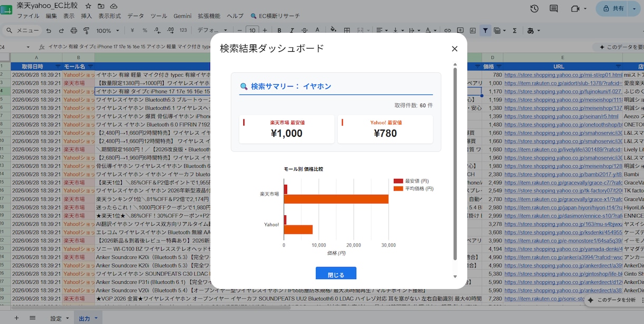This screenshot has height=324, width=644.
Task: Open the 編集 menu
Action: pos(51,16)
